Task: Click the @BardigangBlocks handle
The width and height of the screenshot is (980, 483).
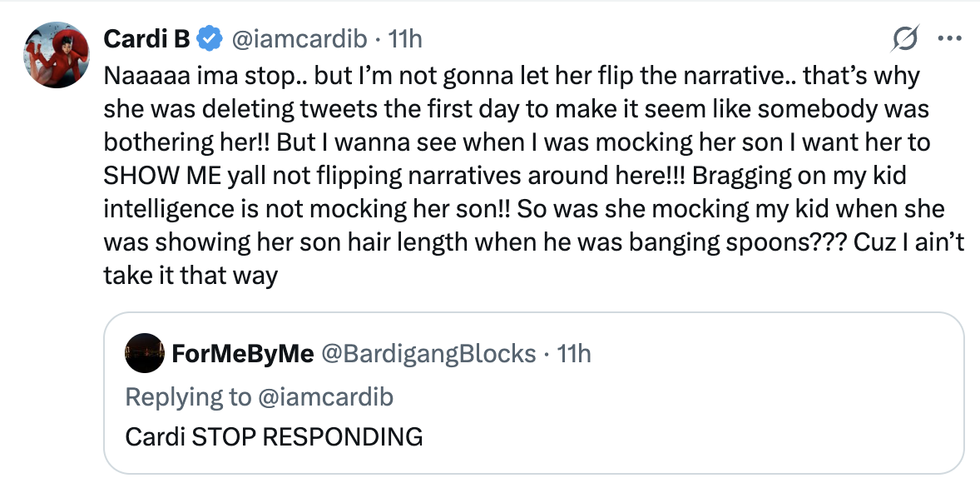Action: (428, 354)
